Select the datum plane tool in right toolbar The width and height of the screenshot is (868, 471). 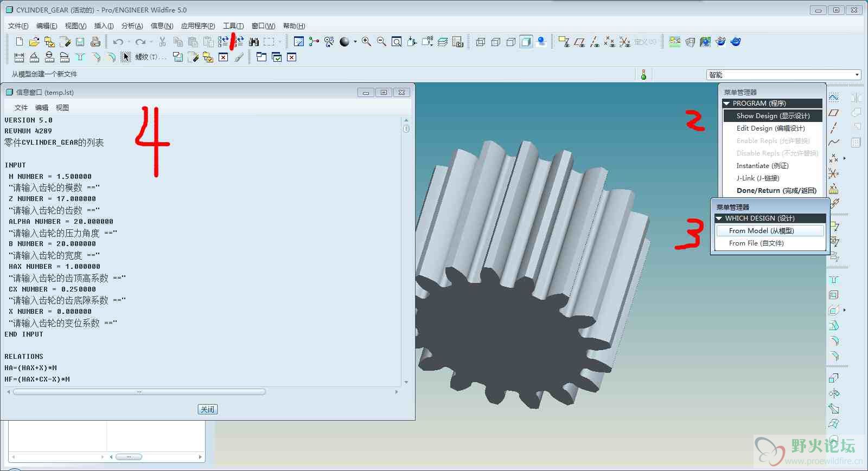(834, 113)
